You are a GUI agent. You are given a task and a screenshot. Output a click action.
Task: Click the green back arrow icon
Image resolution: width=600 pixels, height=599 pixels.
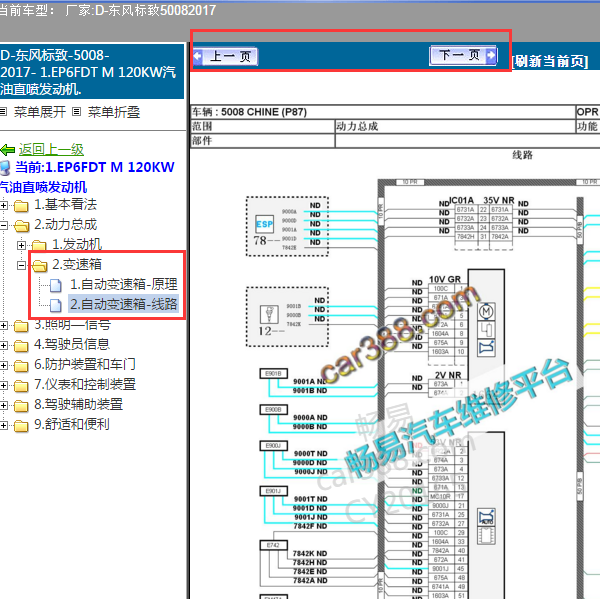pos(8,150)
